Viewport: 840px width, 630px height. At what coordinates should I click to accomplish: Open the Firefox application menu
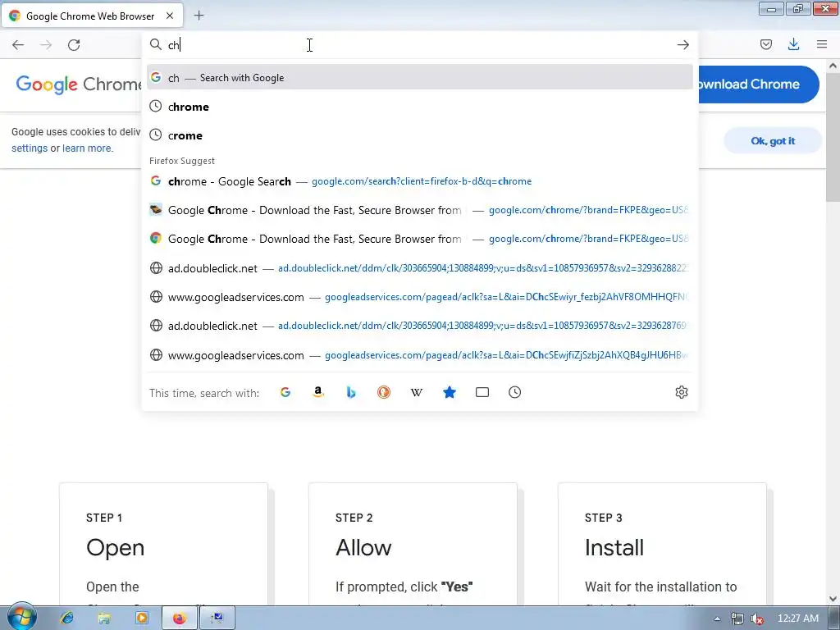pyautogui.click(x=822, y=45)
